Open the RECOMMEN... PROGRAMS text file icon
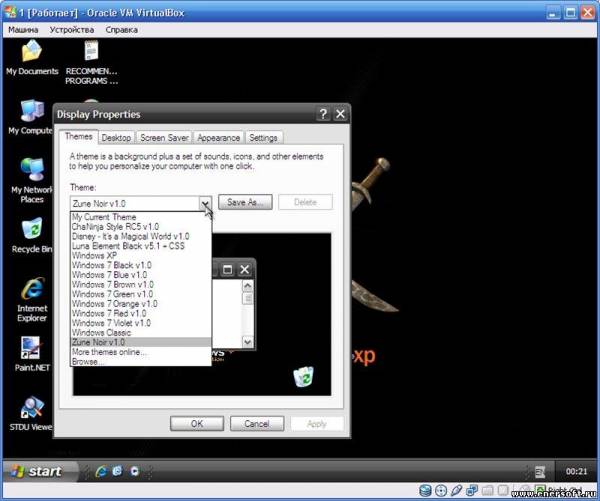The image size is (600, 501). 91,61
